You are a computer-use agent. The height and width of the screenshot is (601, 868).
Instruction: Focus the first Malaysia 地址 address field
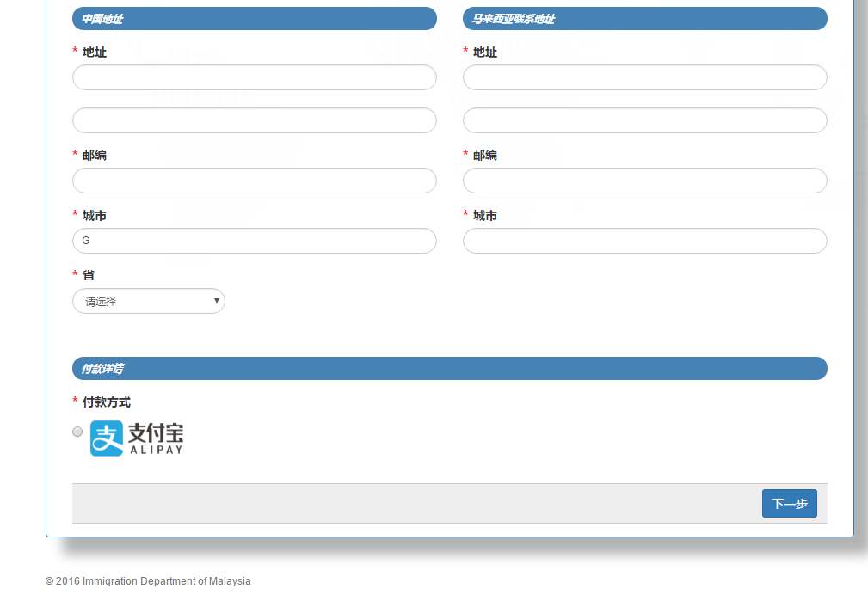[644, 77]
